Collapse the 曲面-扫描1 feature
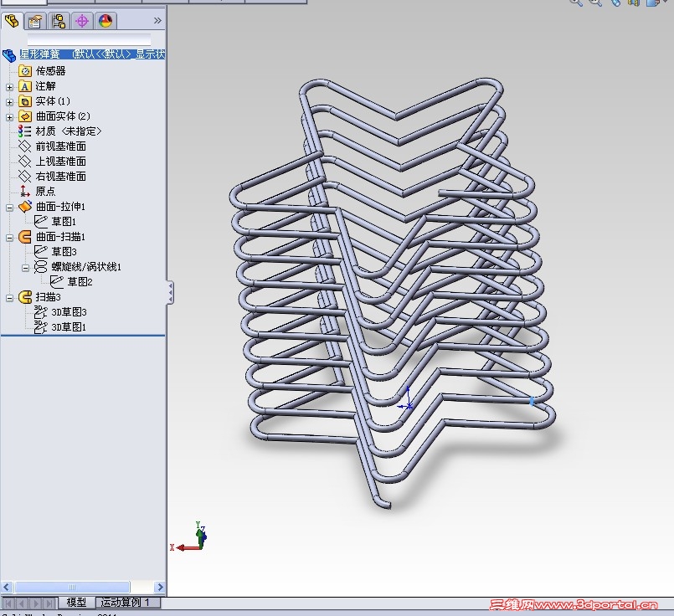The width and height of the screenshot is (674, 616). (x=9, y=238)
